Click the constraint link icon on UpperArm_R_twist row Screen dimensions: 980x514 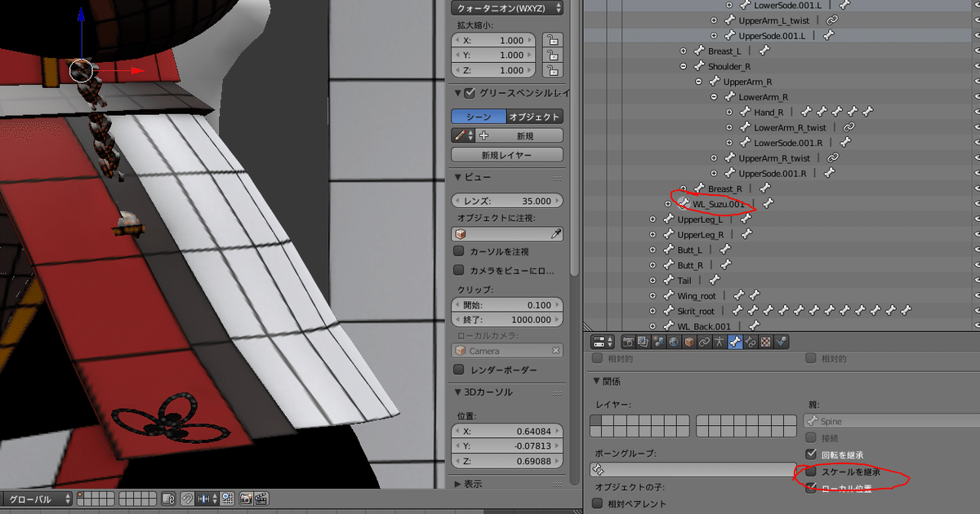[833, 157]
